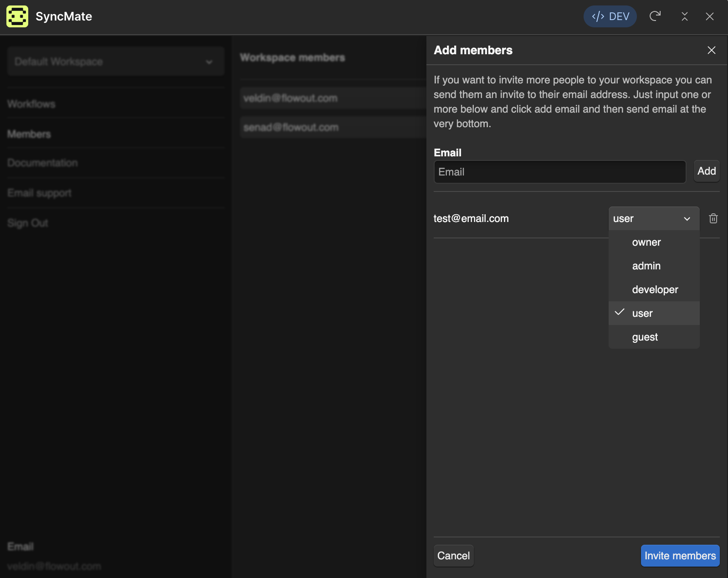Screen dimensions: 728x578
Task: Choose the admin role option
Action: (646, 266)
